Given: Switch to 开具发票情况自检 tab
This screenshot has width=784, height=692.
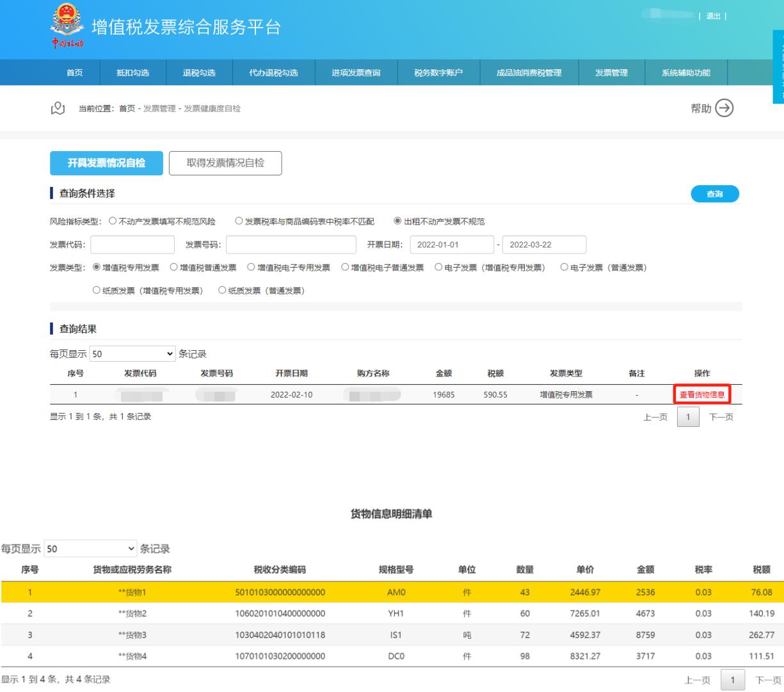Looking at the screenshot, I should click(x=106, y=163).
